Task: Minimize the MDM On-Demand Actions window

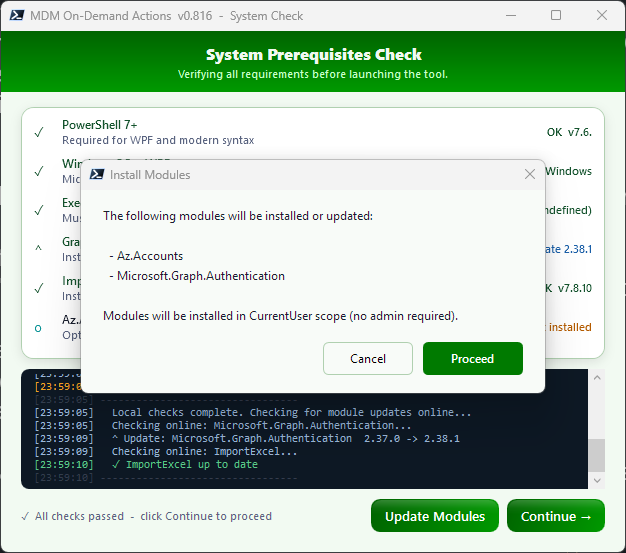Action: pyautogui.click(x=511, y=16)
